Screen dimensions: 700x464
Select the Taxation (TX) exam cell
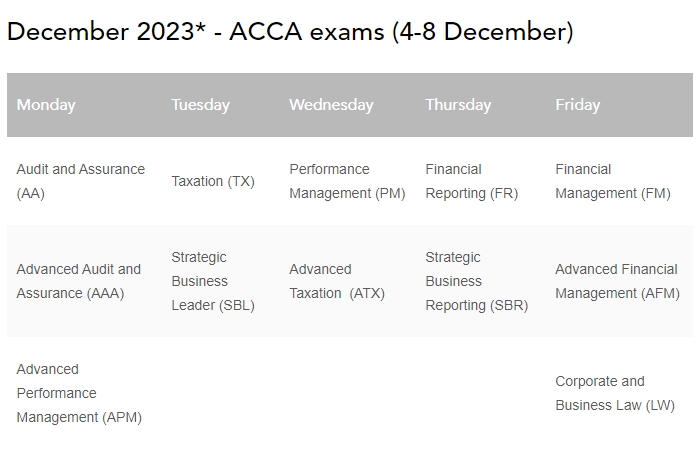click(213, 181)
